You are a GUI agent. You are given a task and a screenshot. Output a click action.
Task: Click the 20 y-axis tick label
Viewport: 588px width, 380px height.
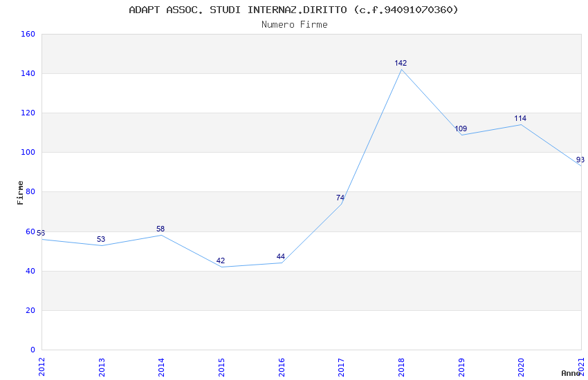coord(30,310)
